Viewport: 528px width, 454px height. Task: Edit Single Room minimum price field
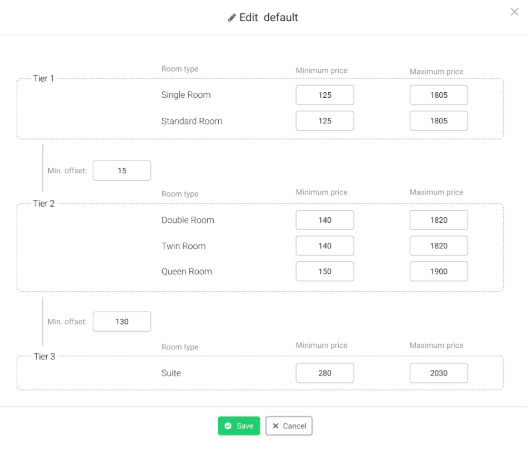[325, 95]
